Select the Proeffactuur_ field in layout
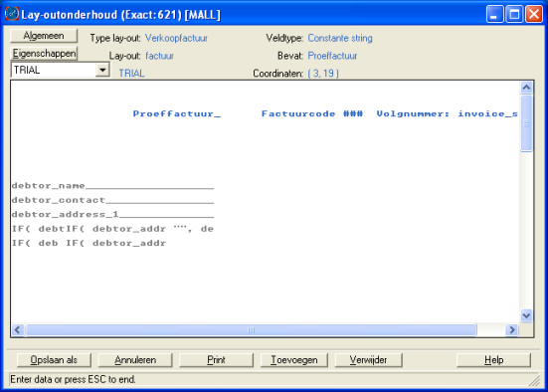 177,114
